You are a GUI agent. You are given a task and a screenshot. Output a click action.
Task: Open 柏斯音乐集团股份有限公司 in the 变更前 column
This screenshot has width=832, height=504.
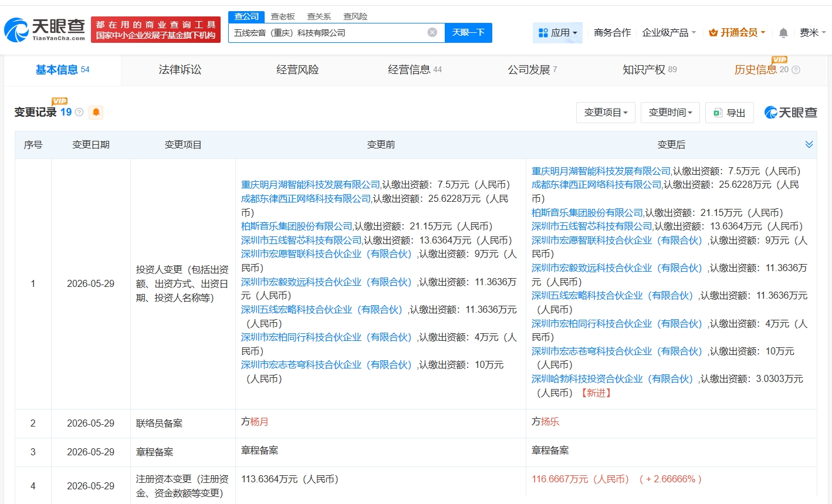[x=296, y=226]
